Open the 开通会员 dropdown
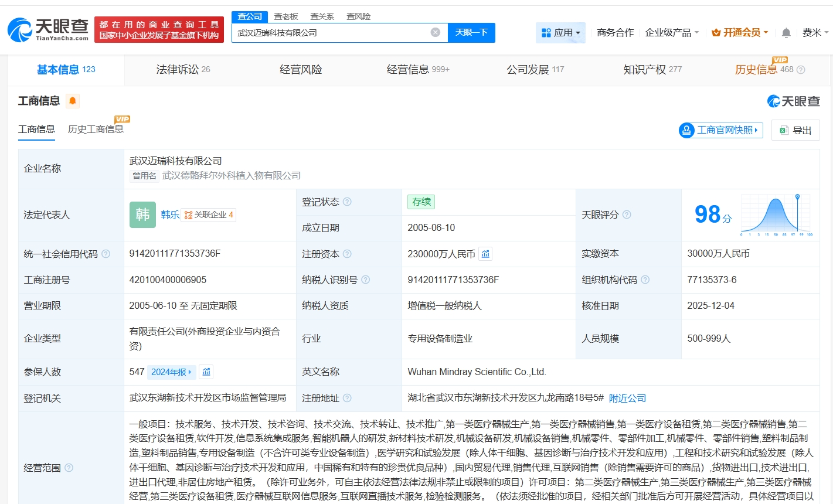 (739, 33)
